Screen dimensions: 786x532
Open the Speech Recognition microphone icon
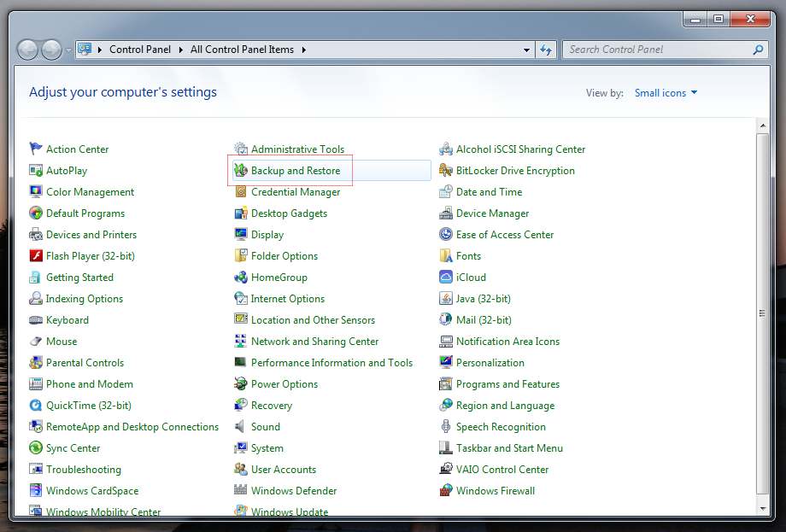pyautogui.click(x=446, y=426)
